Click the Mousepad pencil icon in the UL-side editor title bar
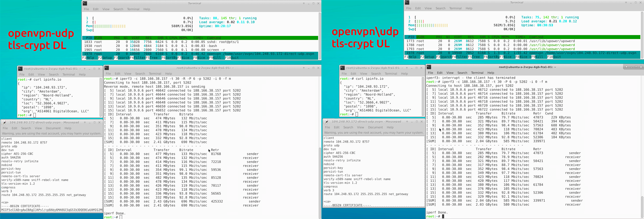The image size is (644, 219). (326, 122)
